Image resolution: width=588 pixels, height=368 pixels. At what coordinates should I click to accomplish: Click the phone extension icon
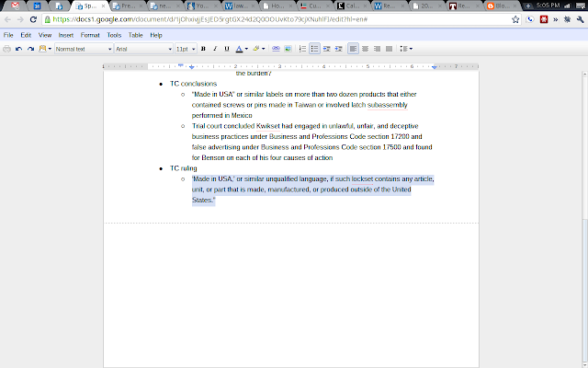pos(530,19)
